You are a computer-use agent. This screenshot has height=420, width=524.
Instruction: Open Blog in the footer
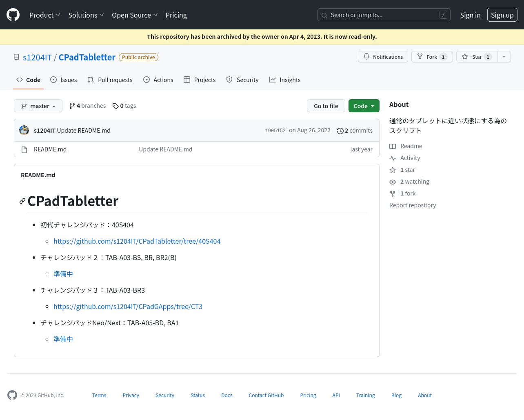click(396, 396)
